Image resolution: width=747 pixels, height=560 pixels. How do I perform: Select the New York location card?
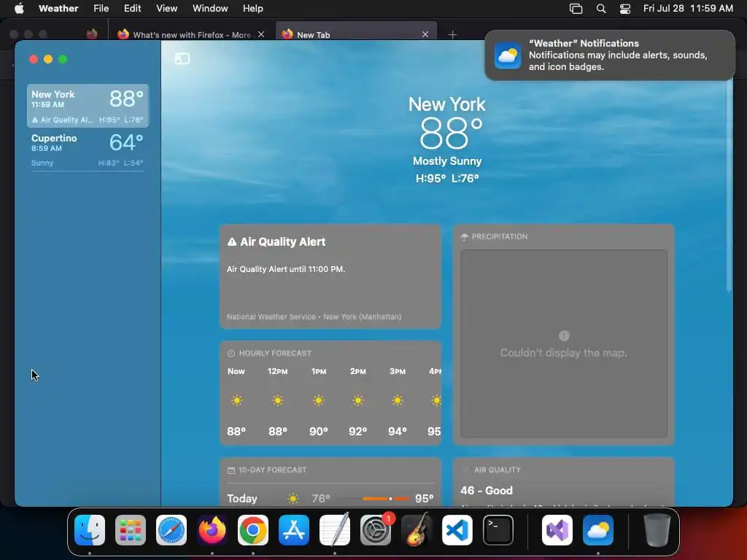[x=88, y=106]
